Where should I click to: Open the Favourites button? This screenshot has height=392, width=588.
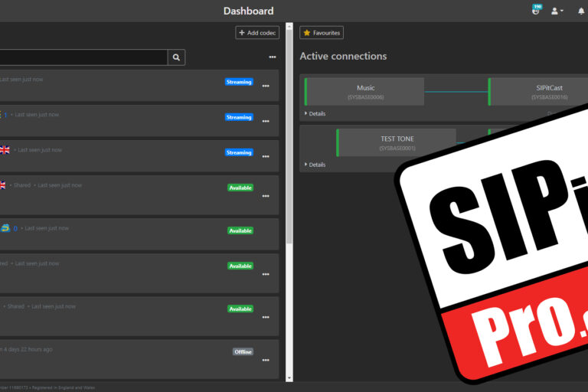coord(322,33)
